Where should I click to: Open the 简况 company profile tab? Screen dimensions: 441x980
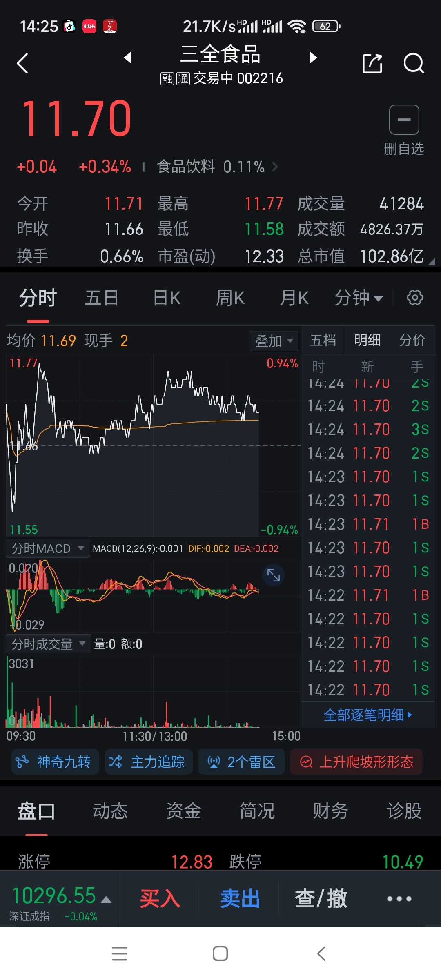pyautogui.click(x=257, y=811)
